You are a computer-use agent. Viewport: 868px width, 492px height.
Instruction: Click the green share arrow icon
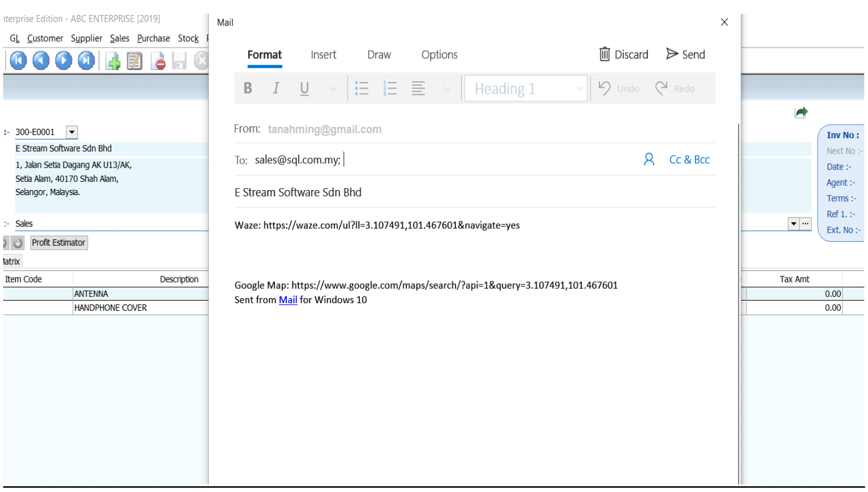click(801, 113)
